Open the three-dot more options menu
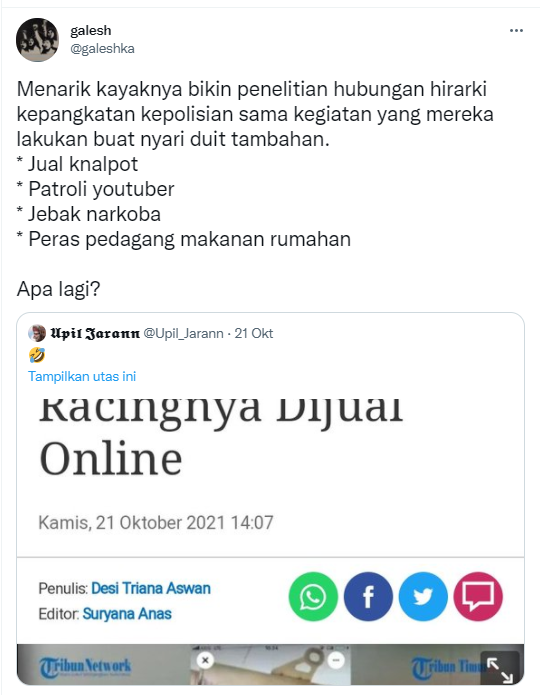Viewport: 540px width, 695px height. [x=516, y=31]
